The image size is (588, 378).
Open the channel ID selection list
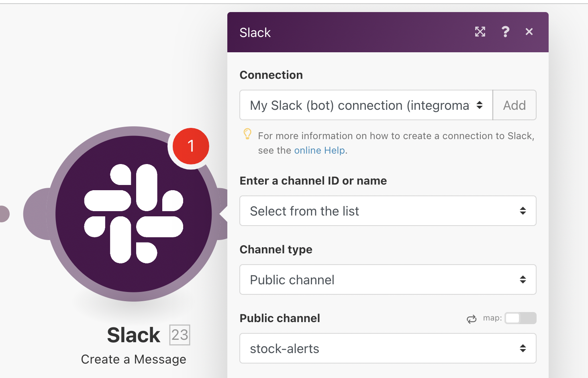[388, 211]
